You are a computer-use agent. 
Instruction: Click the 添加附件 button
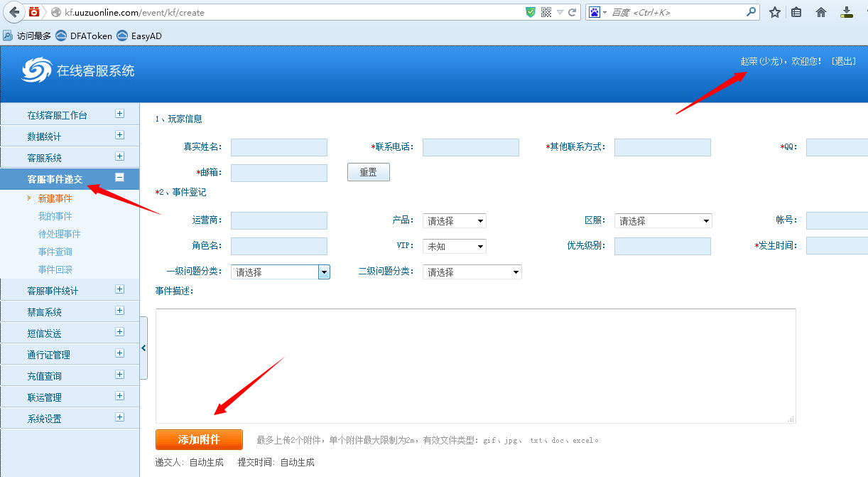(x=199, y=440)
